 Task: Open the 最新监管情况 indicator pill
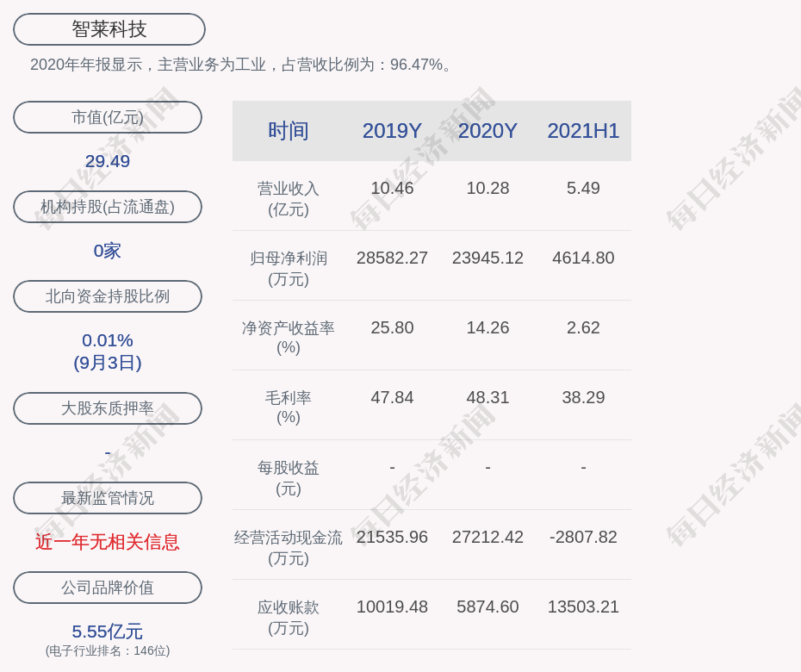pyautogui.click(x=107, y=498)
